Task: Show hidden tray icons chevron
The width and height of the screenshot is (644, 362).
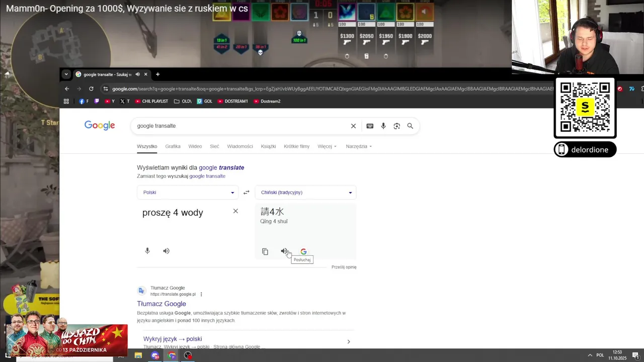Action: point(590,355)
